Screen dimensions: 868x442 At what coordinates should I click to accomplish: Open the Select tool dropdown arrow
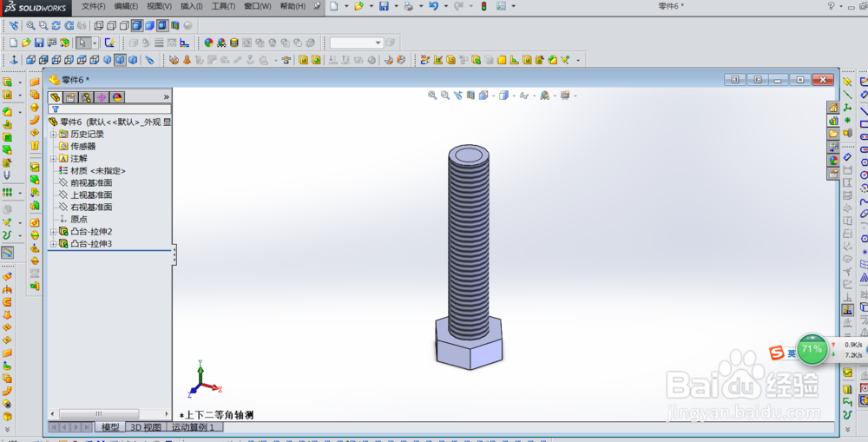[95, 43]
